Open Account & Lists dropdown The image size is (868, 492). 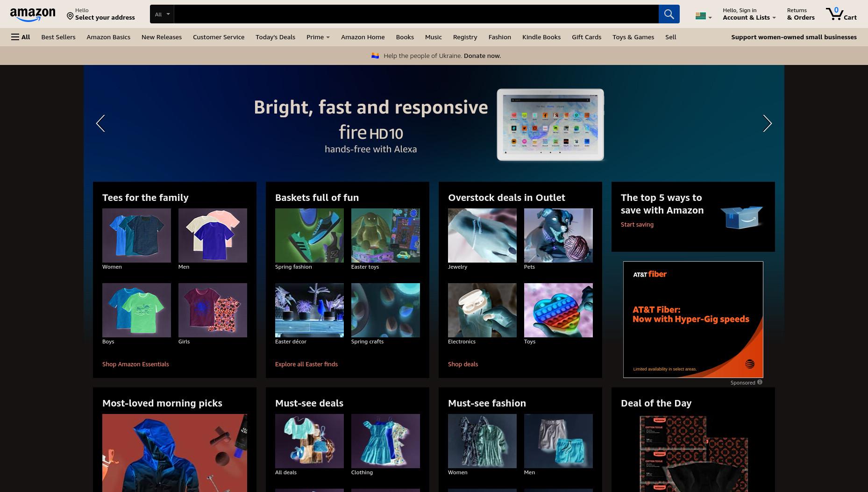point(749,14)
